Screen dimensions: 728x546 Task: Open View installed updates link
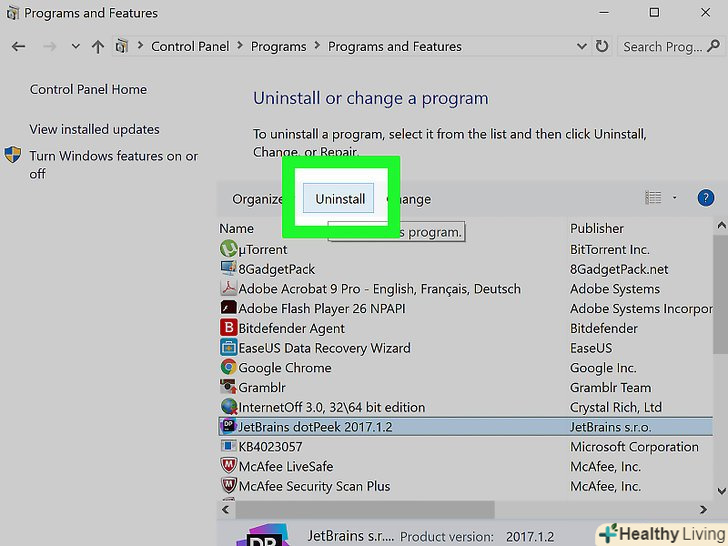(94, 129)
